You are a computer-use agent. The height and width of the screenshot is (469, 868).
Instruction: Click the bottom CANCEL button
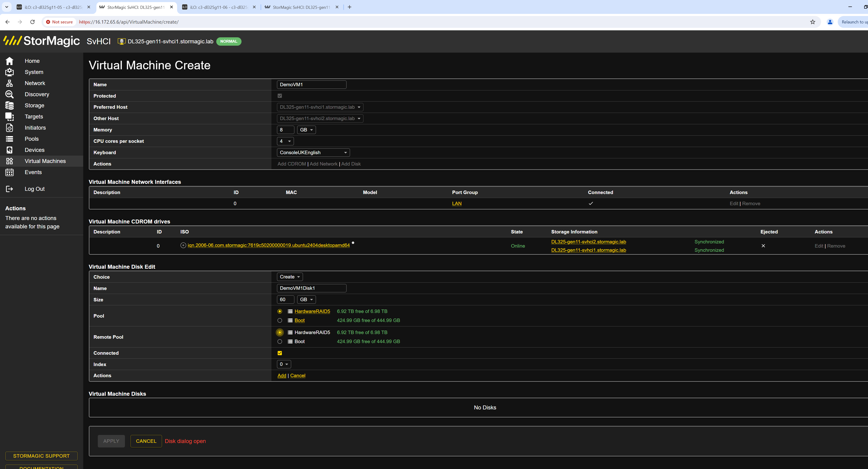pyautogui.click(x=146, y=441)
